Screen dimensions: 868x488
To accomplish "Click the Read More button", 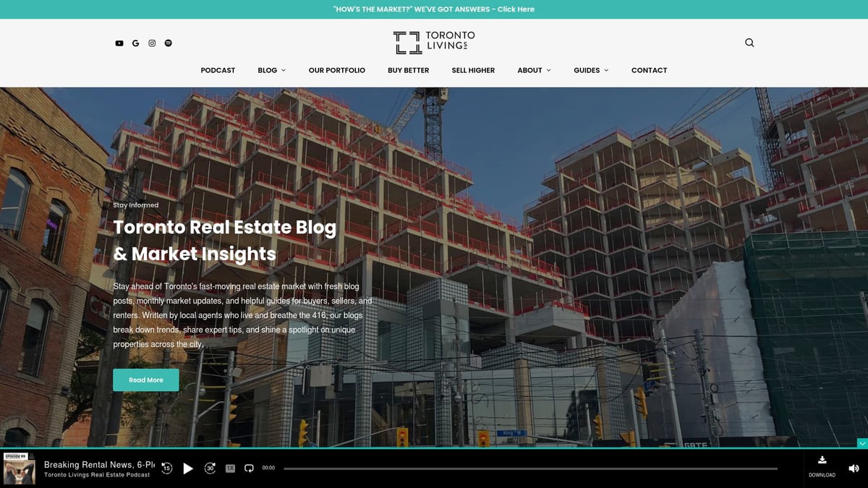I will point(145,380).
